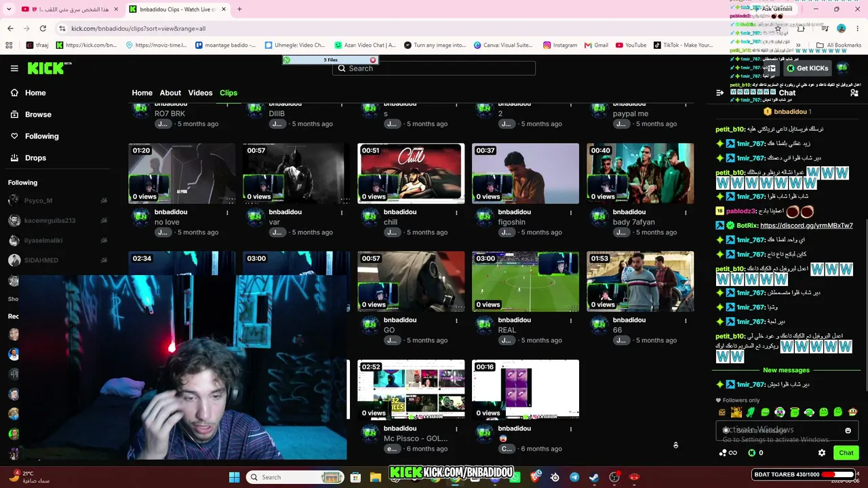Click the Get KICKs button
Viewport: 868px width, 488px height.
(807, 68)
